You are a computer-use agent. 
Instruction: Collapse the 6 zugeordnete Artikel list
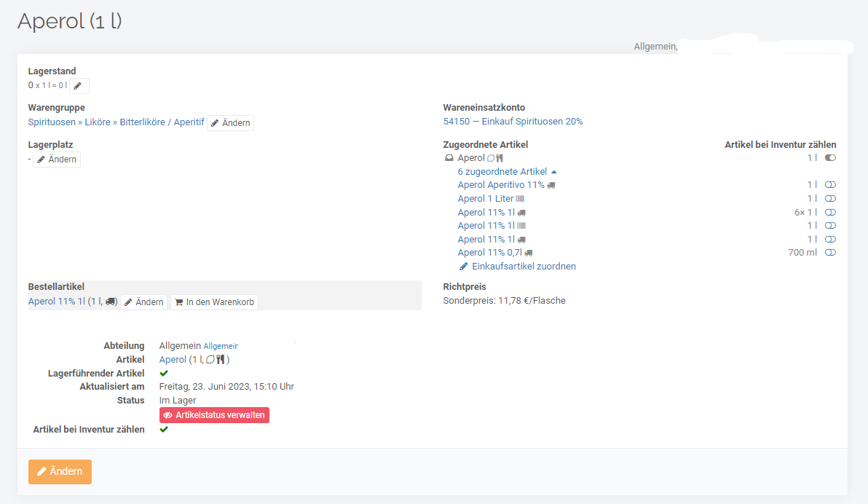click(507, 172)
